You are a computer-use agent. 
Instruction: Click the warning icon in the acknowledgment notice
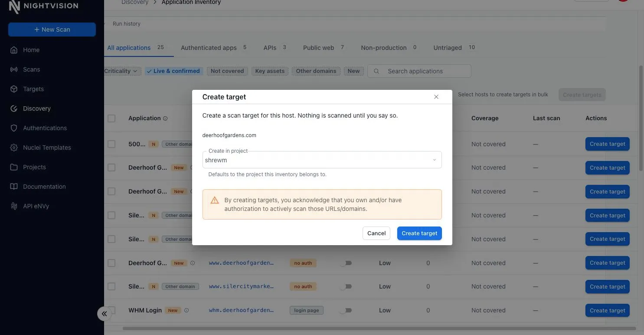pos(215,200)
